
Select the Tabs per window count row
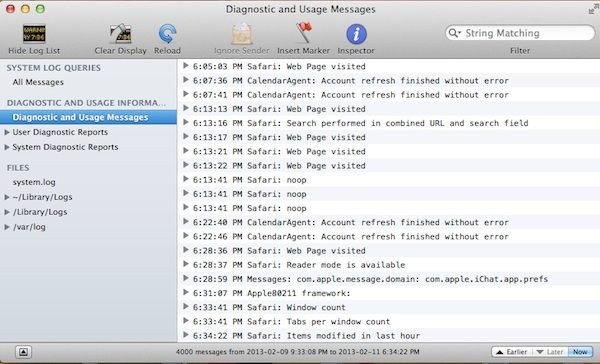[x=388, y=322]
